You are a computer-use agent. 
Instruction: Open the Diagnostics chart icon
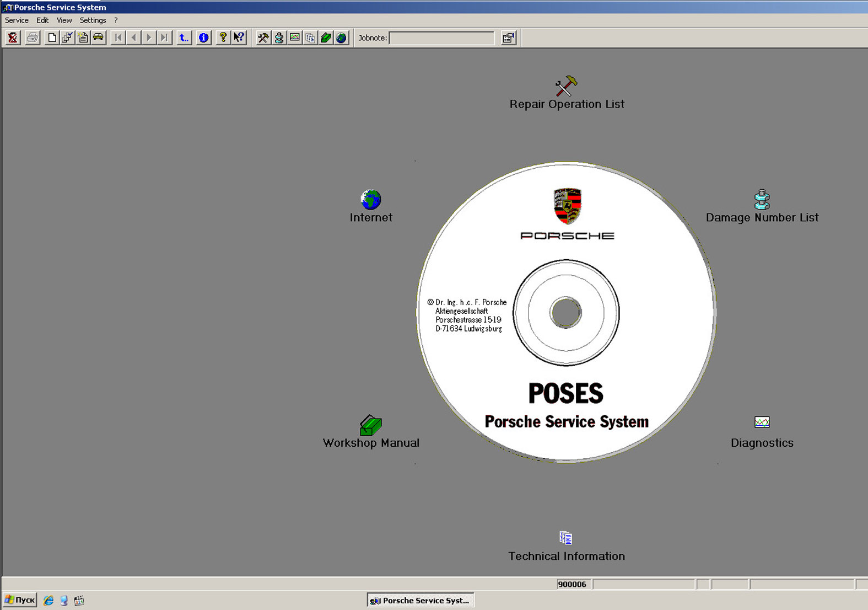[x=762, y=422]
